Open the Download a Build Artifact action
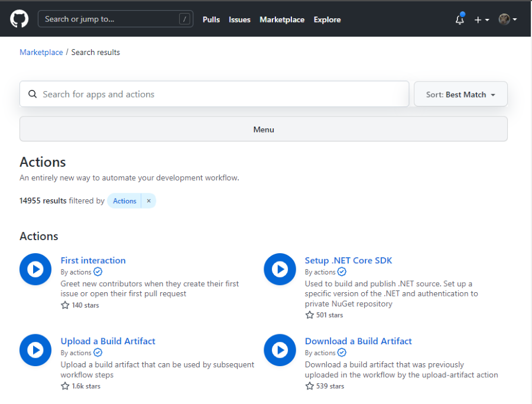Image resolution: width=532 pixels, height=404 pixels. point(358,341)
